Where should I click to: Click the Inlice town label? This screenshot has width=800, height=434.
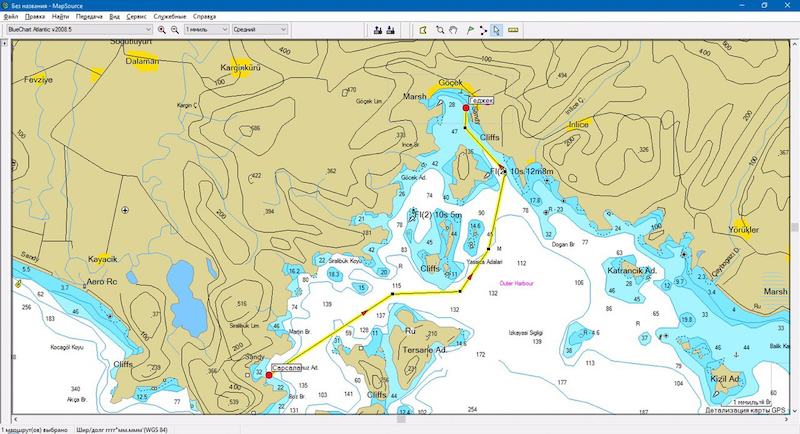[x=579, y=125]
